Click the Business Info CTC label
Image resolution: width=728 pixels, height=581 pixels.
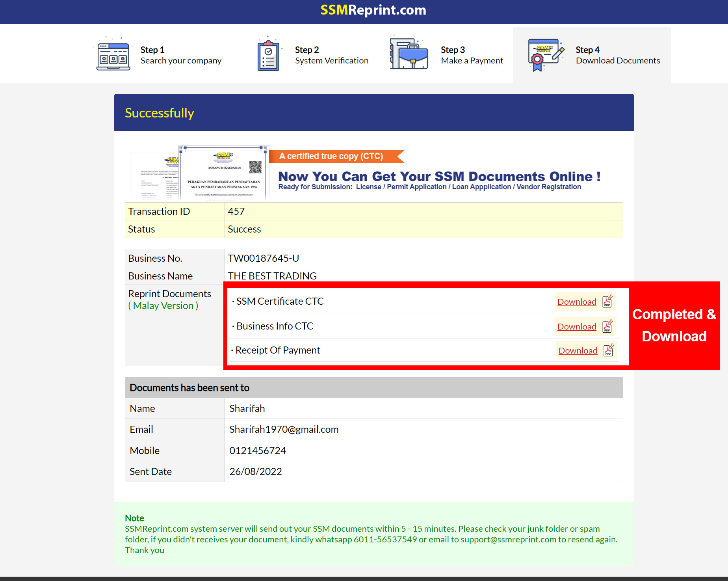point(275,326)
